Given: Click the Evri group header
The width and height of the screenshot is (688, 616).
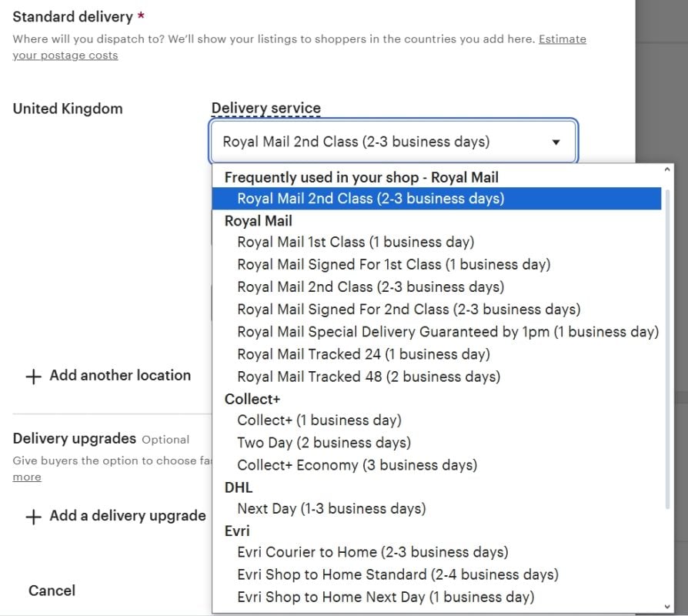Looking at the screenshot, I should pyautogui.click(x=237, y=531).
